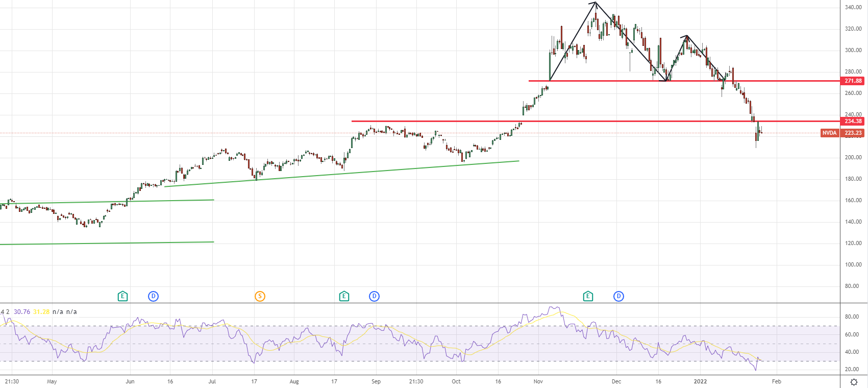This screenshot has height=388, width=868.
Task: Click the NVDA 223.23 current price label
Action: [x=842, y=133]
